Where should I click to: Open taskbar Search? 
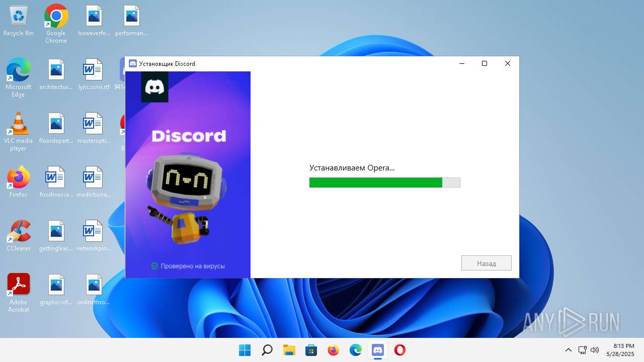[267, 350]
